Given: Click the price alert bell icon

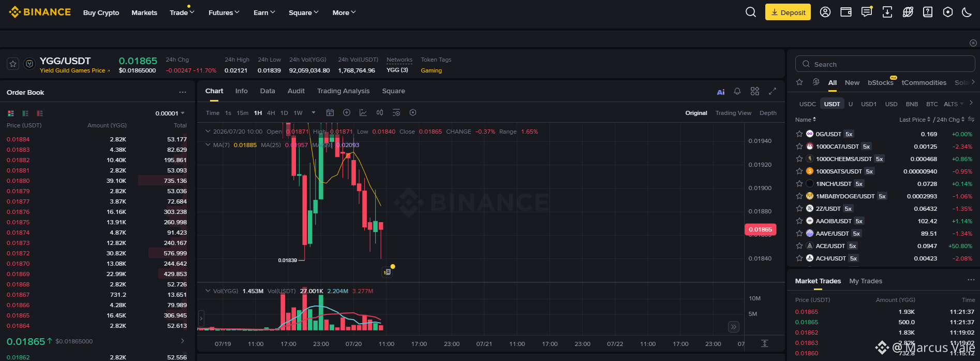Looking at the screenshot, I should click(x=737, y=91).
